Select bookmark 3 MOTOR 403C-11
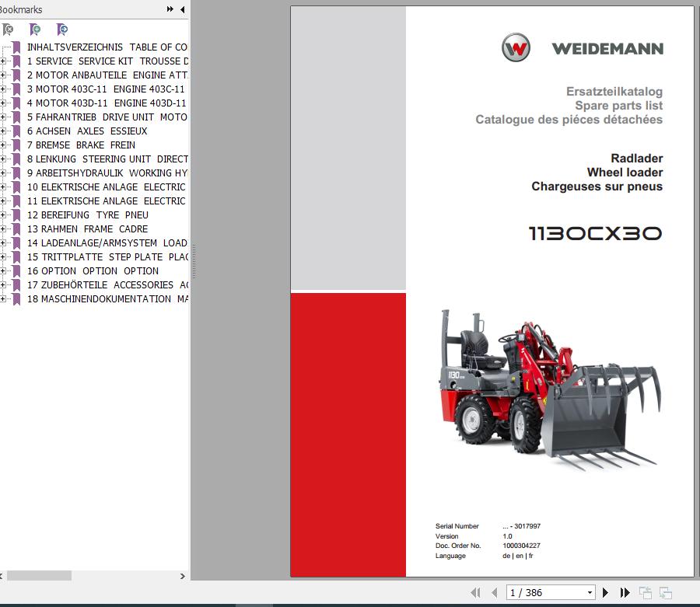 pyautogui.click(x=106, y=89)
